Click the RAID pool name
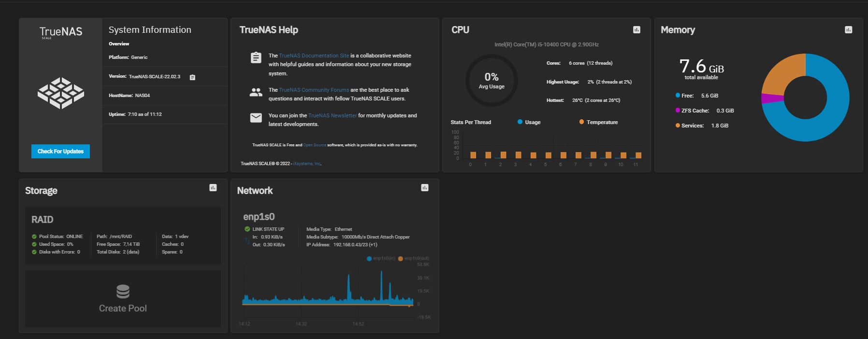The image size is (868, 339). pyautogui.click(x=43, y=220)
